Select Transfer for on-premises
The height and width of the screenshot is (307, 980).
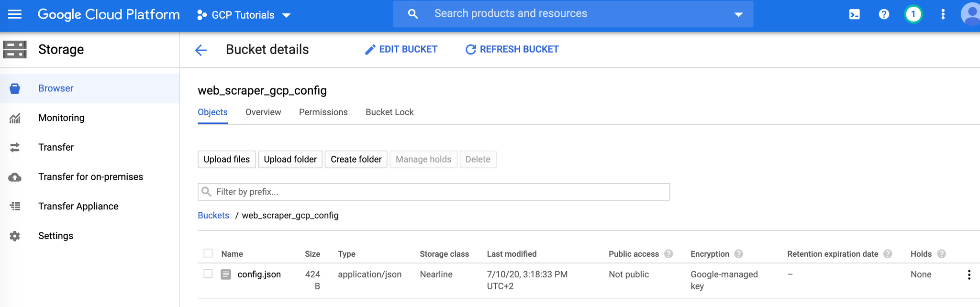click(89, 177)
